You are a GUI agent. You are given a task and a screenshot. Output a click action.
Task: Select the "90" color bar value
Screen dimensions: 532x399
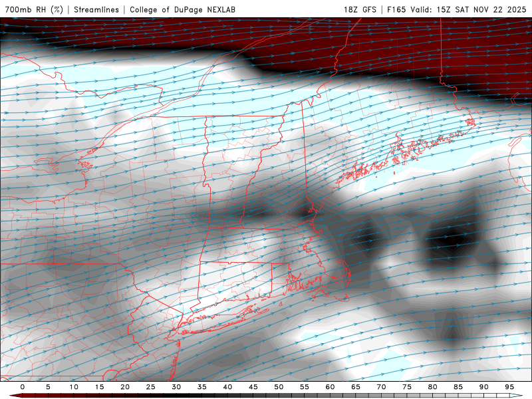click(x=483, y=387)
